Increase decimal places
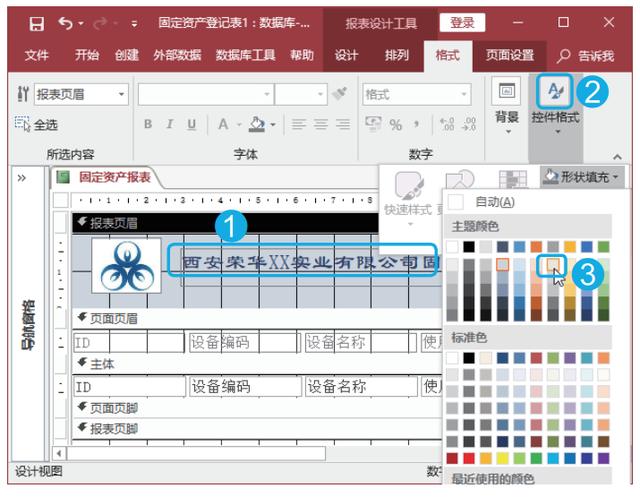640x497 pixels. (x=447, y=124)
